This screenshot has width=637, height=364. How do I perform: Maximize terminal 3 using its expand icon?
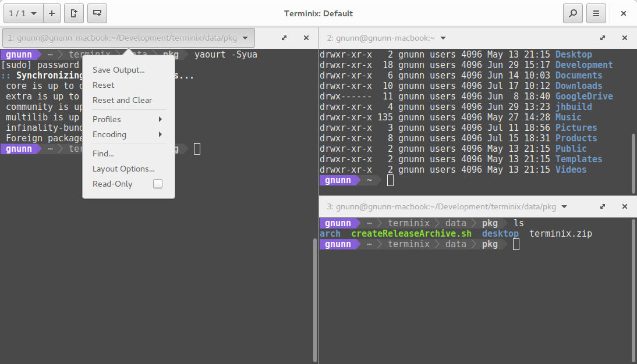coord(603,206)
